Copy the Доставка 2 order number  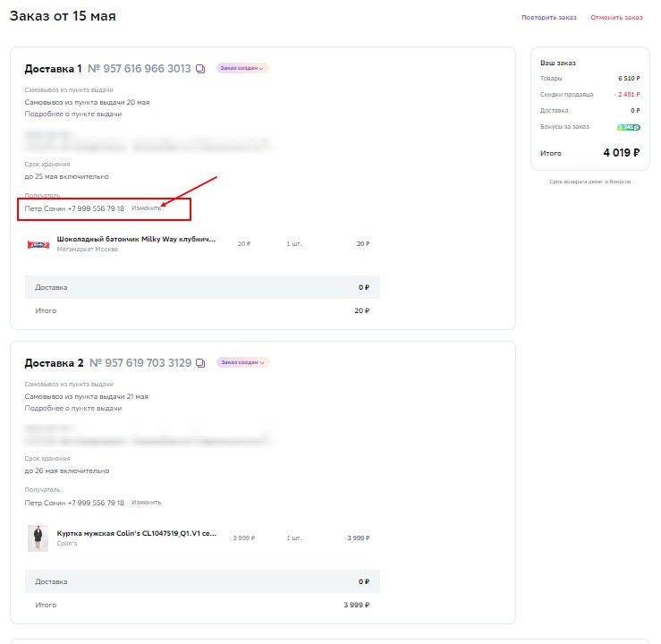(201, 363)
